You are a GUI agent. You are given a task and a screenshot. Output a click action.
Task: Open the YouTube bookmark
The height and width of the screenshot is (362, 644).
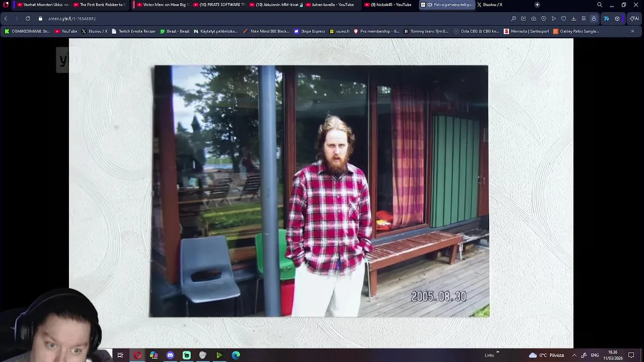pyautogui.click(x=66, y=31)
